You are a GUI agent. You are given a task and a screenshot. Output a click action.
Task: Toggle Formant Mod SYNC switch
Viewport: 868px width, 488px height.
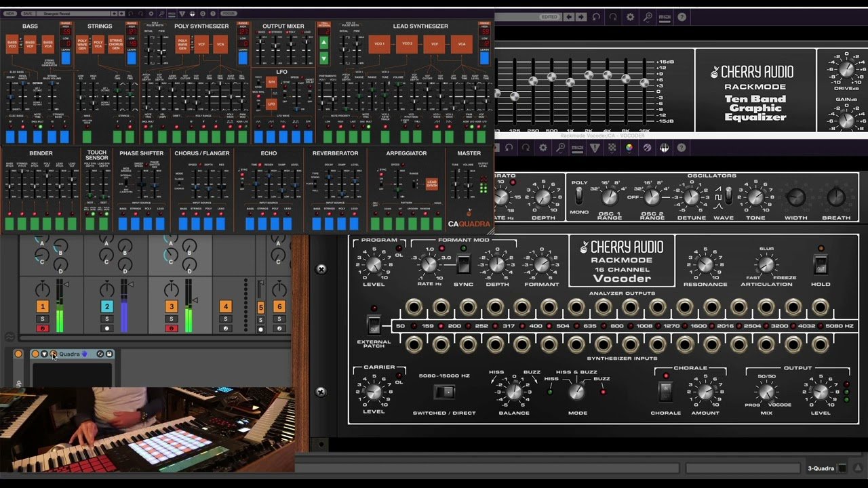[x=463, y=264]
